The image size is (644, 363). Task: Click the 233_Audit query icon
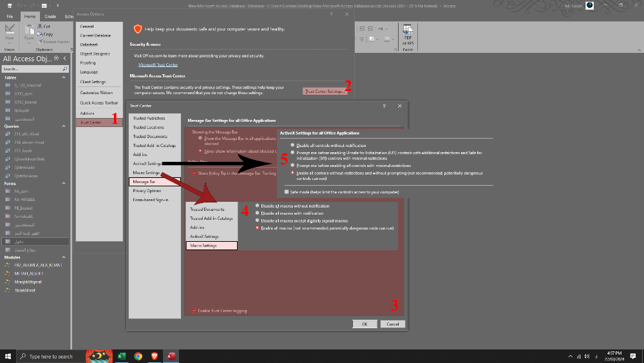pos(7,151)
